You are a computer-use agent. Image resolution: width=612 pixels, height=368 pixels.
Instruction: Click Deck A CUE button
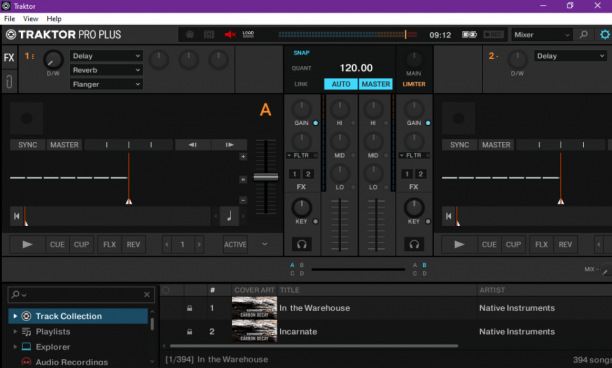click(x=57, y=244)
